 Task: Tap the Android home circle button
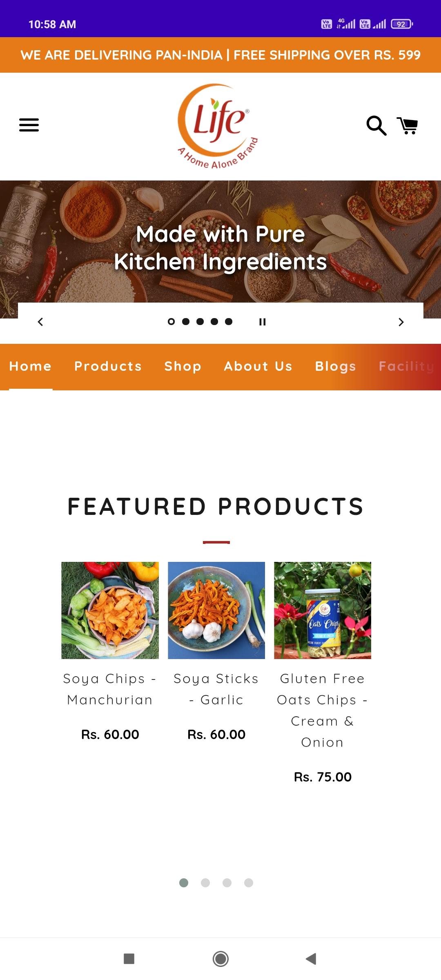(220, 958)
